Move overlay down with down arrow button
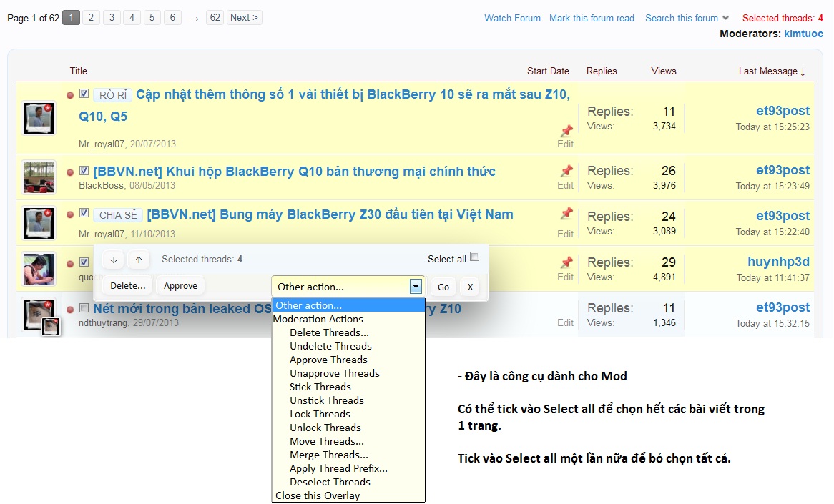This screenshot has width=834, height=504. pos(114,260)
